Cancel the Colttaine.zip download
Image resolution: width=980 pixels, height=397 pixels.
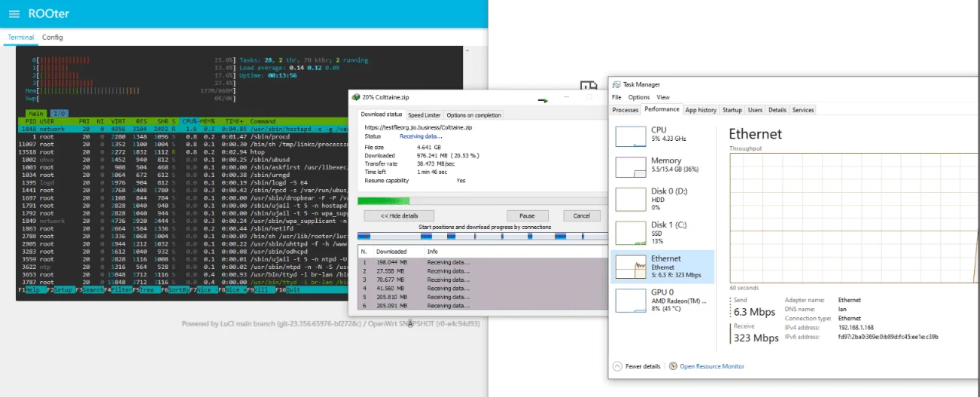[582, 215]
